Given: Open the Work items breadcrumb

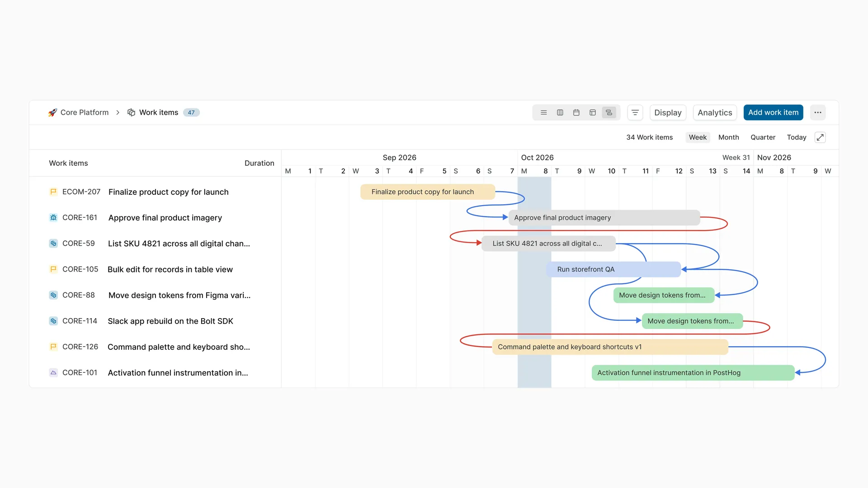Looking at the screenshot, I should point(159,113).
